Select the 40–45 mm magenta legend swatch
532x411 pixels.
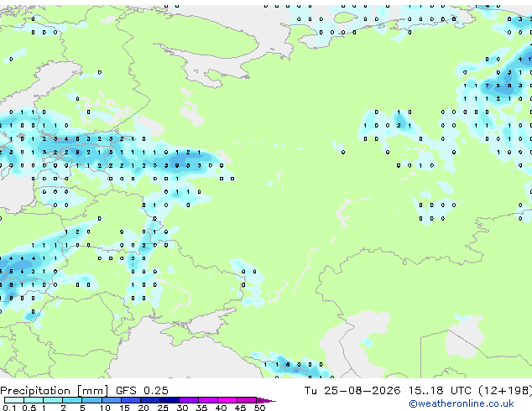[227, 400]
